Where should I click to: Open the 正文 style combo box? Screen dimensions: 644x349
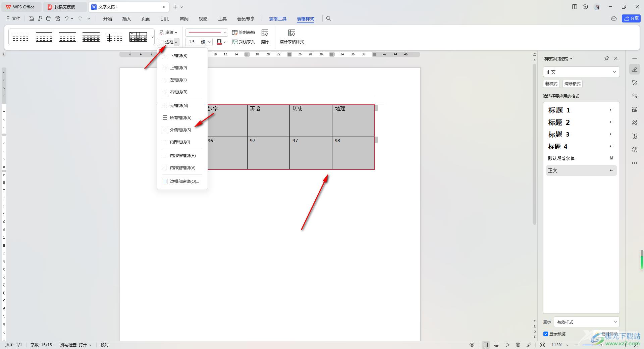click(x=581, y=72)
